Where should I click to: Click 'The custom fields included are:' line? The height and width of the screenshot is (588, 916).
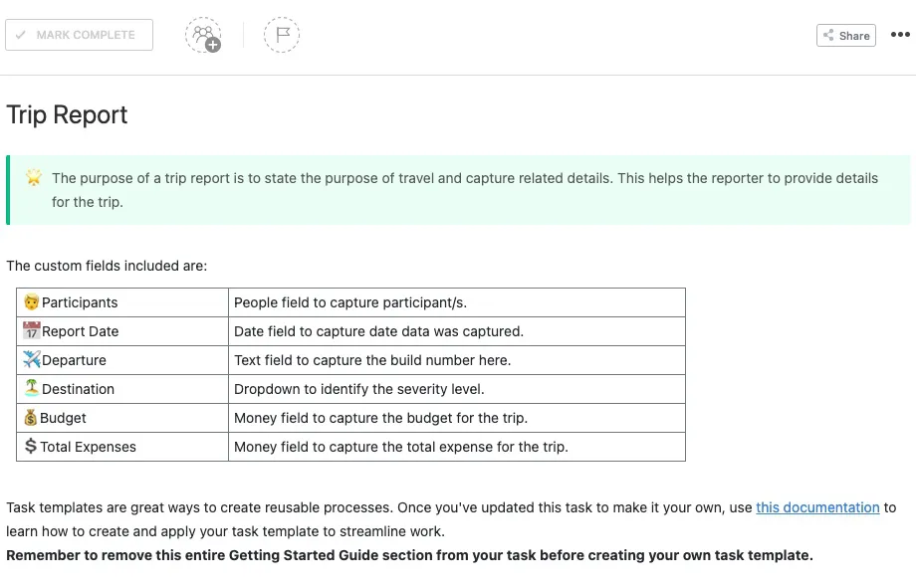coord(107,266)
